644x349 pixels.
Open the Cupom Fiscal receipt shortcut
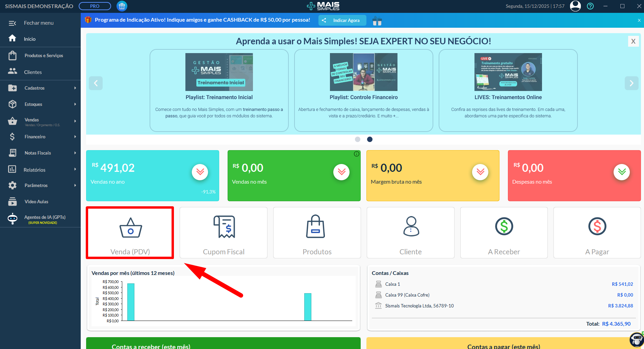pyautogui.click(x=224, y=233)
